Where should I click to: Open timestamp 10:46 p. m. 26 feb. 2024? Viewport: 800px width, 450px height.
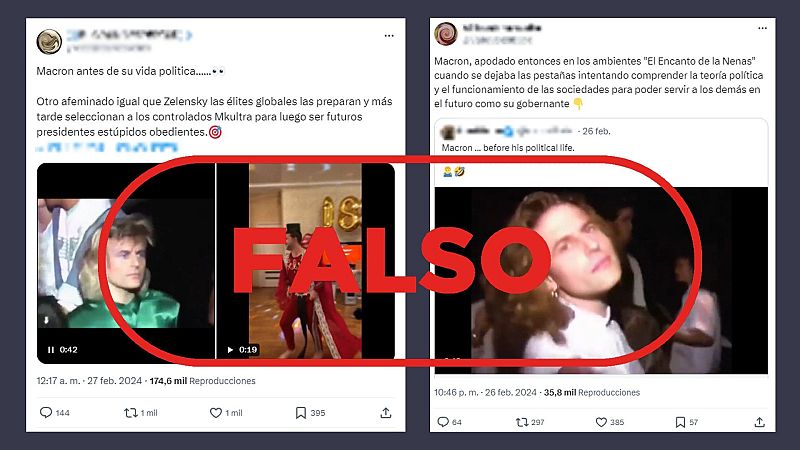click(485, 392)
